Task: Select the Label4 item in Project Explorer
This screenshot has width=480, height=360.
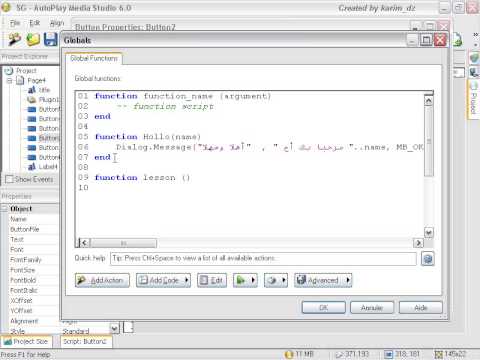Action: (x=42, y=166)
